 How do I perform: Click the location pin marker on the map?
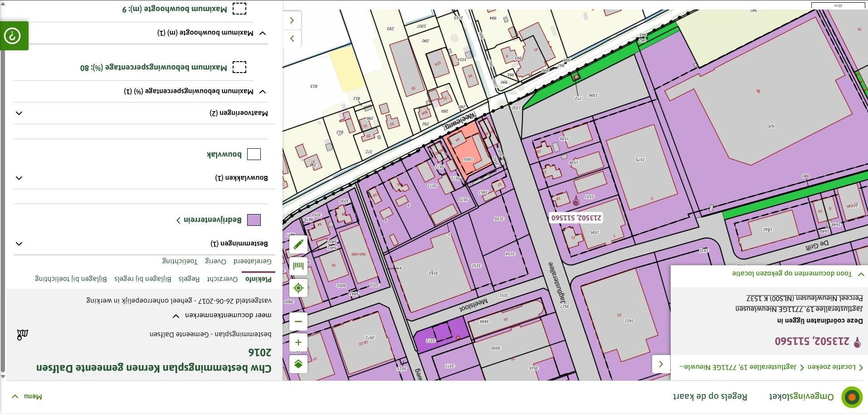[576, 200]
